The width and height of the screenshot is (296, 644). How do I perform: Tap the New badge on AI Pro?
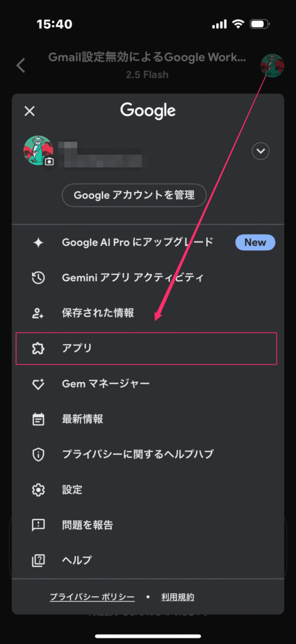coord(255,242)
